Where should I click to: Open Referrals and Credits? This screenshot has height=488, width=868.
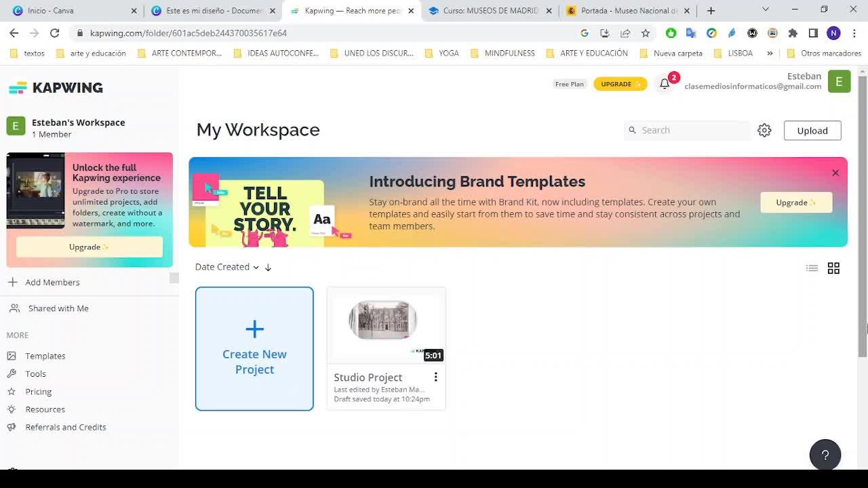[x=66, y=427]
